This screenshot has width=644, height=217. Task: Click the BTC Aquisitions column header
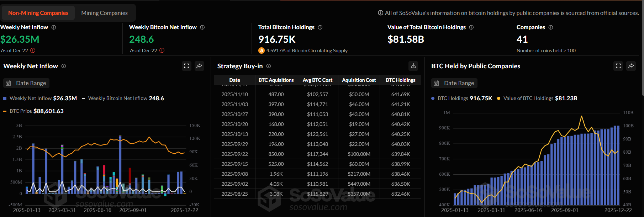tap(276, 80)
